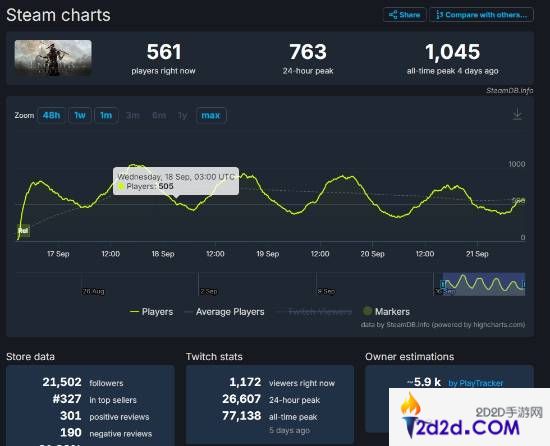Select the disabled 3m zoom option

point(133,115)
